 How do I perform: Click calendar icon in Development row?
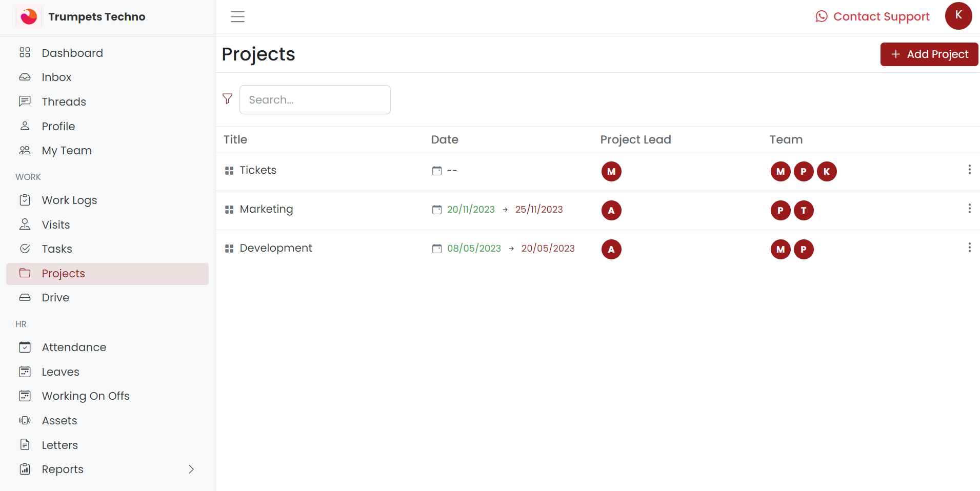click(x=436, y=249)
